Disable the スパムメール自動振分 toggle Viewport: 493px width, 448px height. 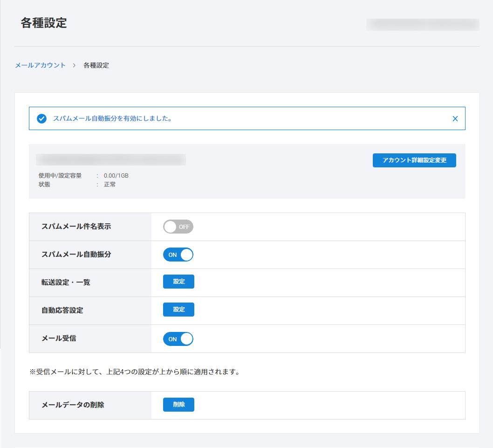178,255
